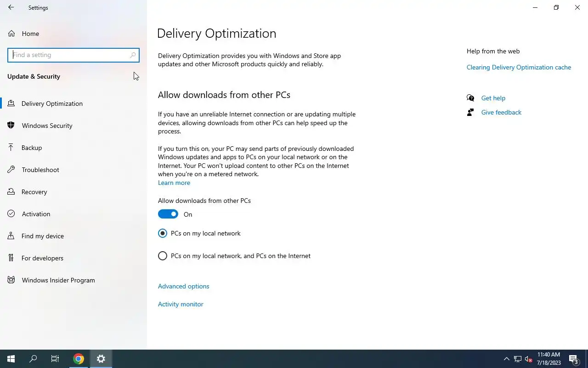The height and width of the screenshot is (368, 588).
Task: Click the Troubleshoot wrench icon
Action: coord(11,170)
